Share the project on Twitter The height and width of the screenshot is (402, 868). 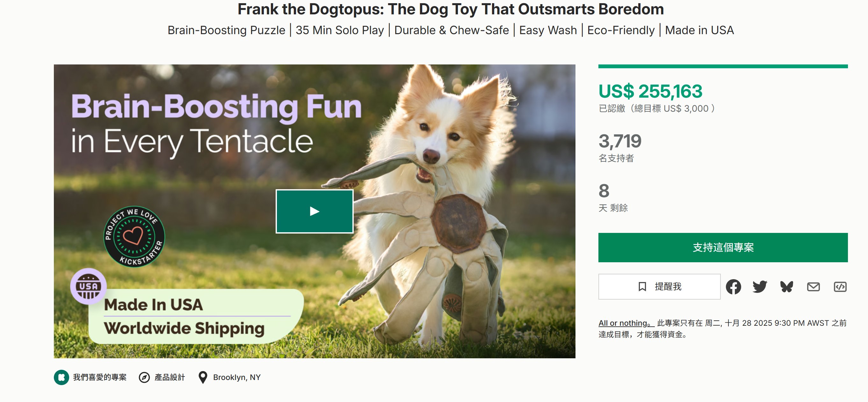[760, 287]
